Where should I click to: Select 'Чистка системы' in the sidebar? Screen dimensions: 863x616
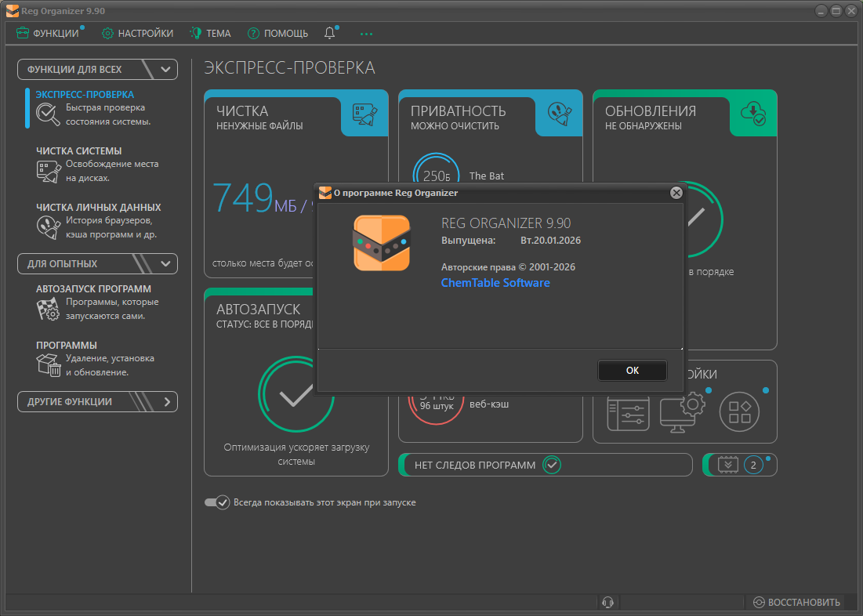pos(78,150)
